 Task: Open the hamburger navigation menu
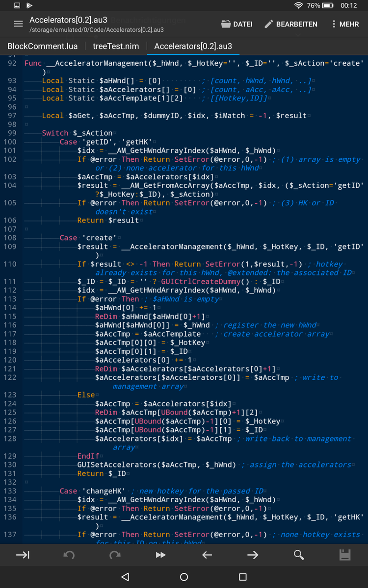[x=18, y=24]
